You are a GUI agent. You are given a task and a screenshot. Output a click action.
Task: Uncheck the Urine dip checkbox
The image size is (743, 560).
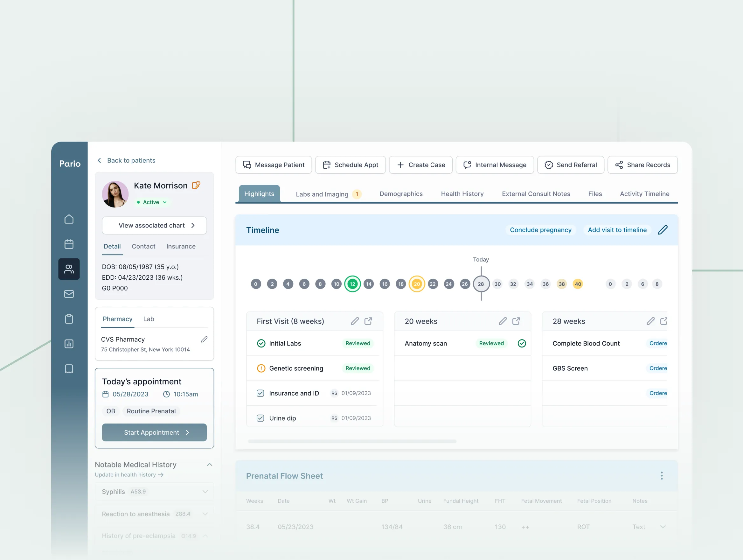[x=260, y=418]
